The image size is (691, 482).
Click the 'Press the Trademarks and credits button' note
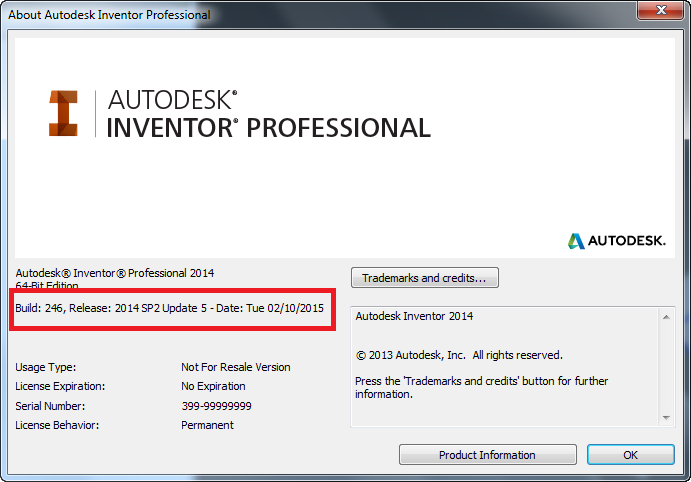[x=481, y=387]
